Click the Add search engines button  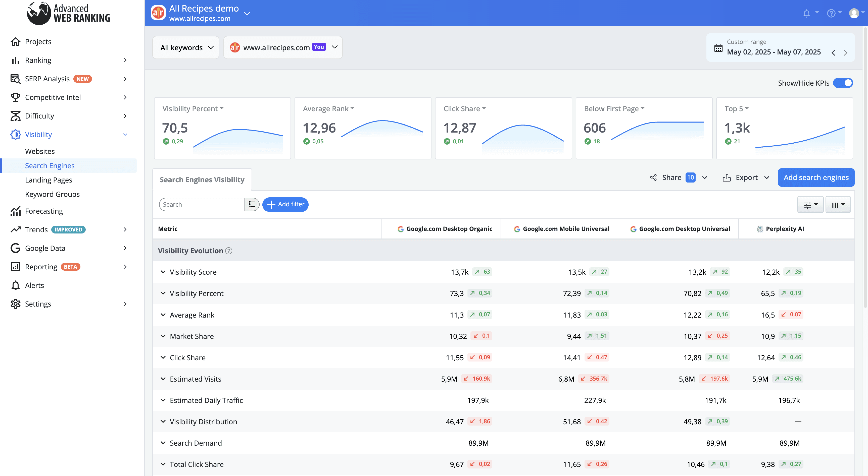816,177
